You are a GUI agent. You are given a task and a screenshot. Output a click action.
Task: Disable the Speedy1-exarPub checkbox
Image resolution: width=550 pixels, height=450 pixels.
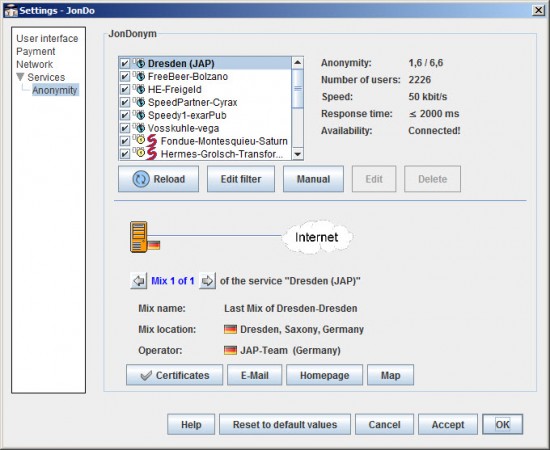tap(125, 115)
